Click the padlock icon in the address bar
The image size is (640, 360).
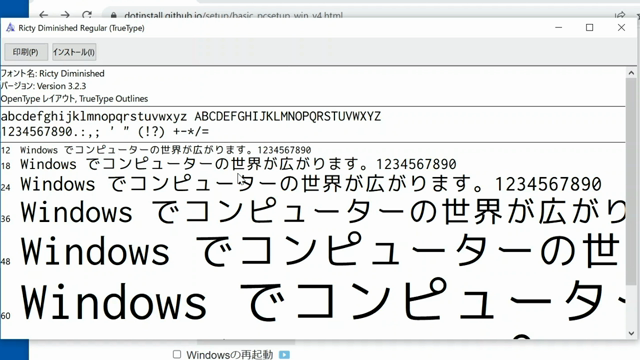coord(113,16)
